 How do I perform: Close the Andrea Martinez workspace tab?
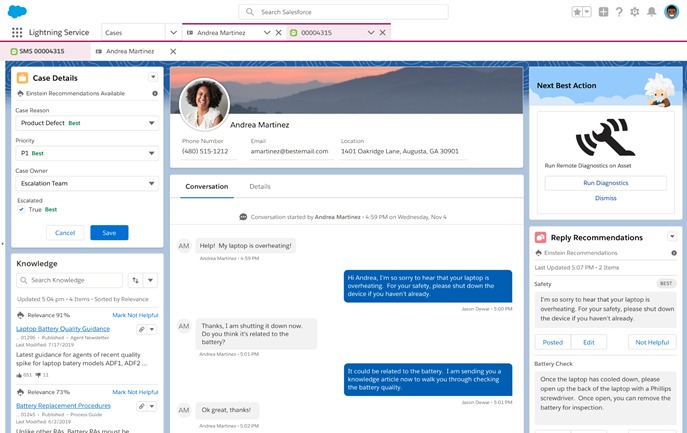click(x=278, y=32)
